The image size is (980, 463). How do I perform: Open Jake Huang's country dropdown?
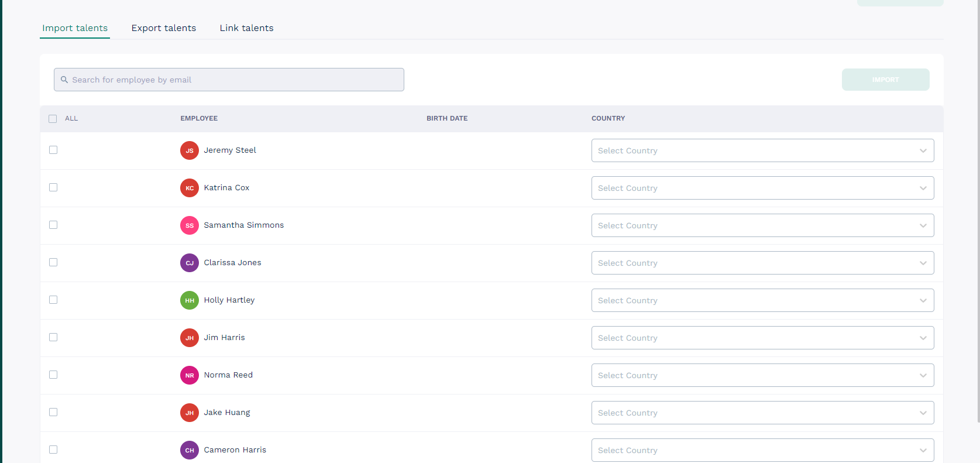pos(762,413)
